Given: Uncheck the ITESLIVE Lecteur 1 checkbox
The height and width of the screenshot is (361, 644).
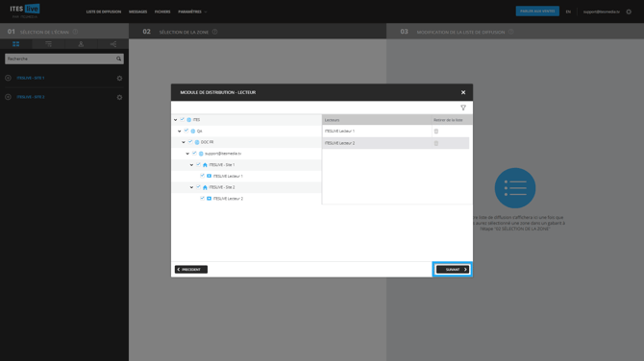Looking at the screenshot, I should coord(203,176).
